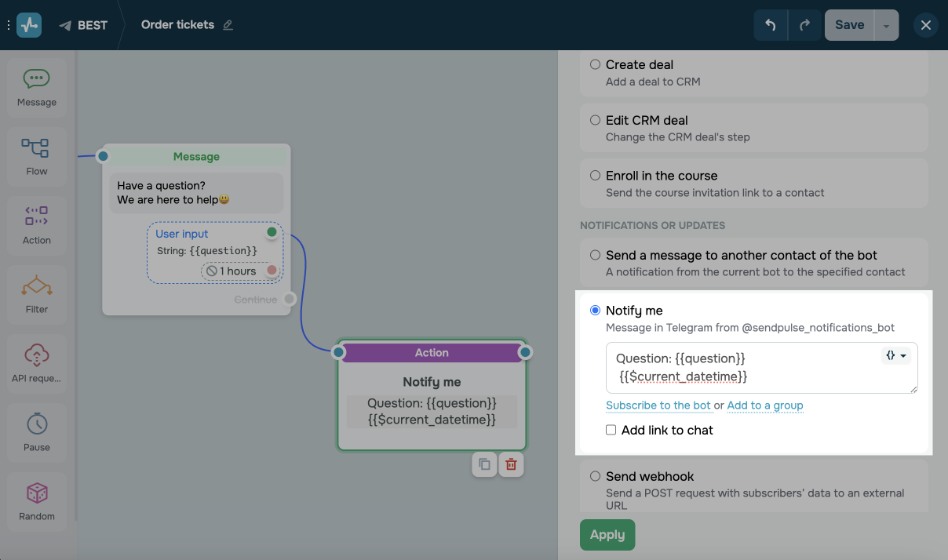
Task: Expand the Save button dropdown
Action: pos(886,24)
